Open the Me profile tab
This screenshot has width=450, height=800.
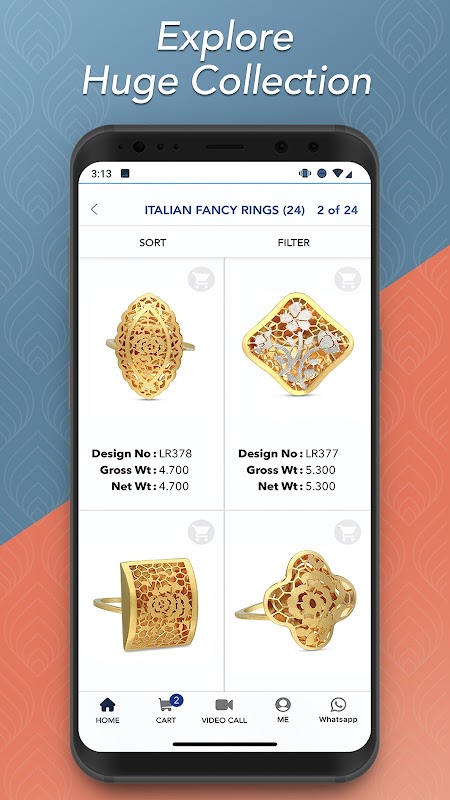pos(283,710)
